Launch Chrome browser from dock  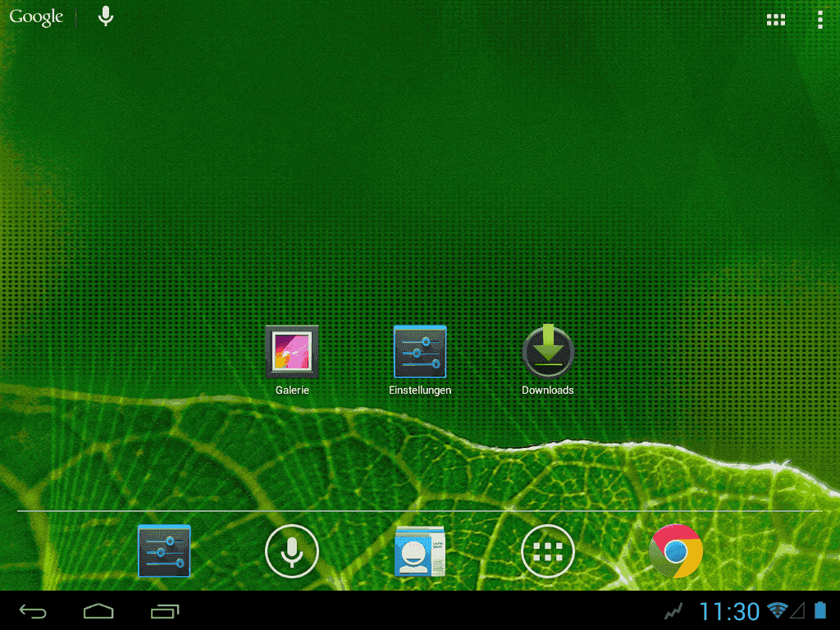coord(676,551)
